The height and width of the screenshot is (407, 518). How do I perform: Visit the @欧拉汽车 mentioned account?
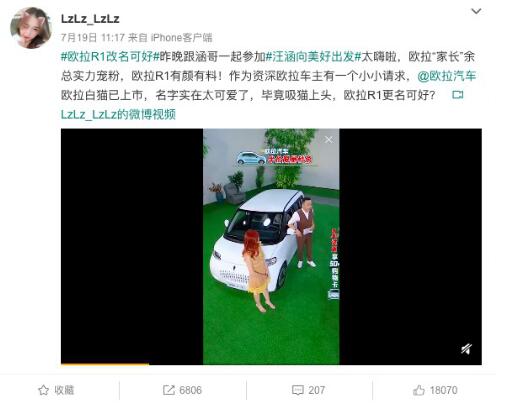pos(446,76)
